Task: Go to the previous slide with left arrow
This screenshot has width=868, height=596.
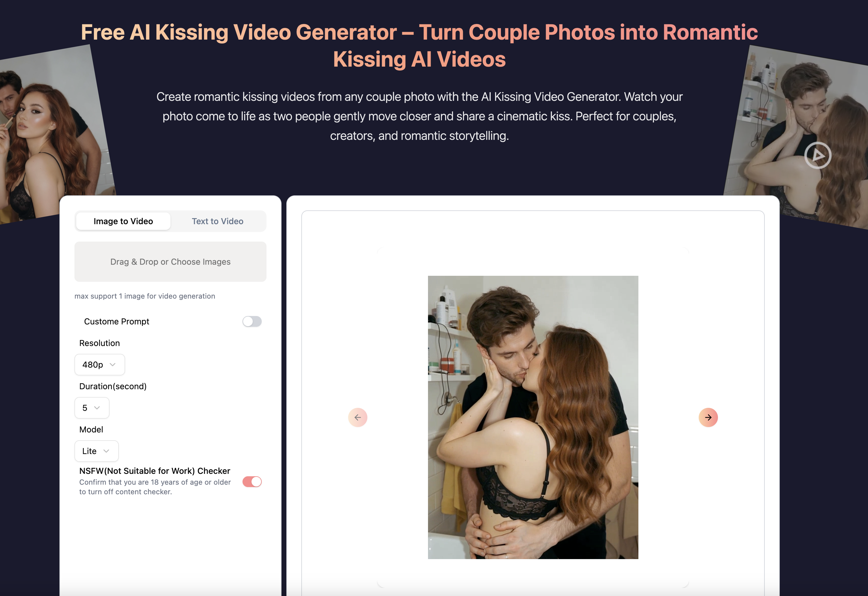Action: pos(357,417)
